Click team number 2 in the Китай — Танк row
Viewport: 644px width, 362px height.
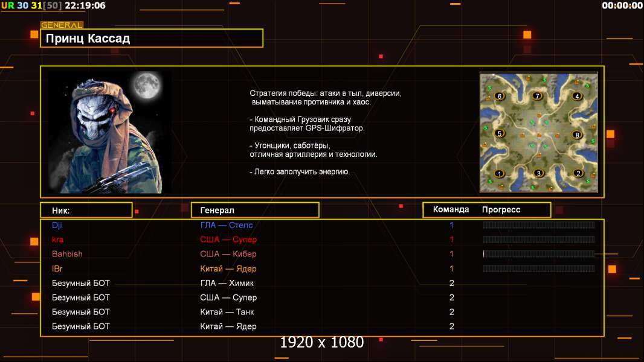tap(451, 311)
